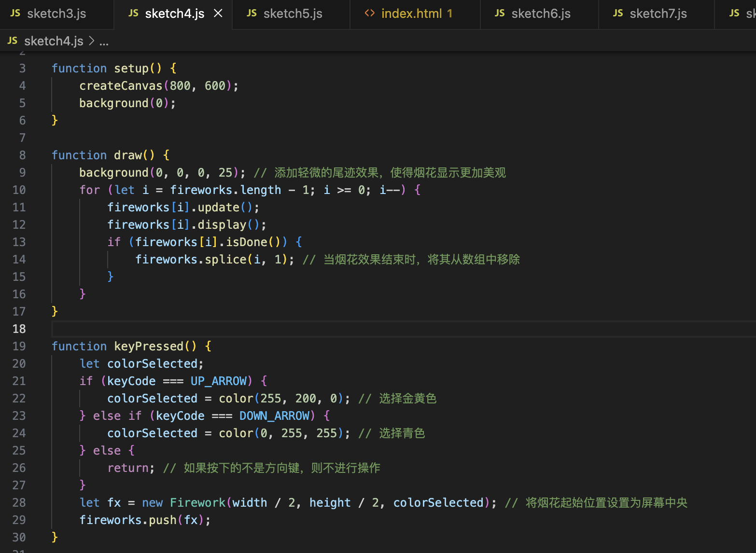Click the HTML file icon on index.html tab
Viewport: 756px width, 553px height.
370,13
